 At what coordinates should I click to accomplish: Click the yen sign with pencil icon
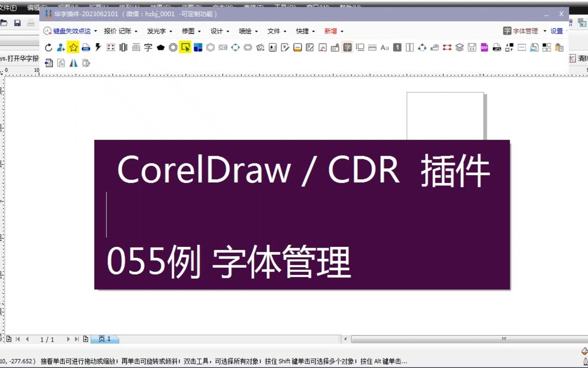click(x=285, y=47)
